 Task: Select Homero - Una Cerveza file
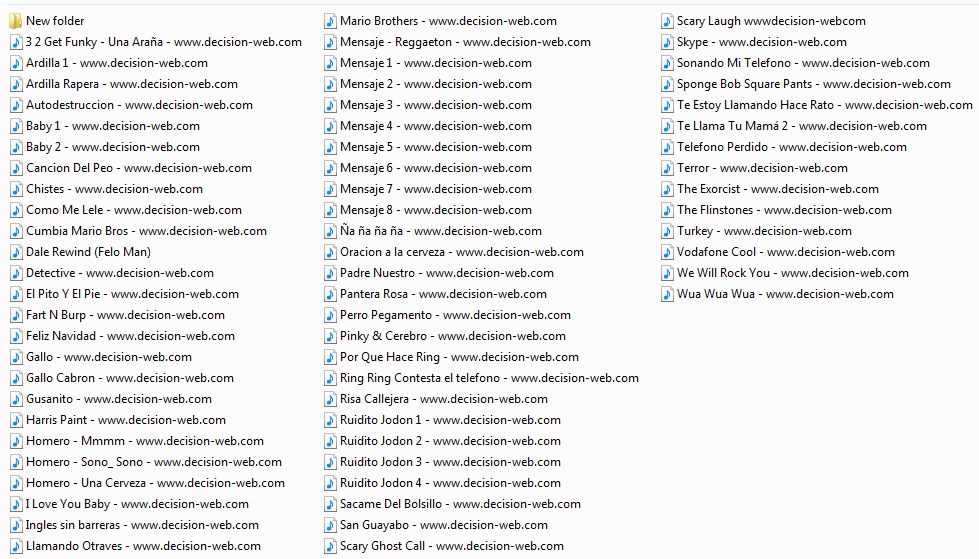point(155,483)
